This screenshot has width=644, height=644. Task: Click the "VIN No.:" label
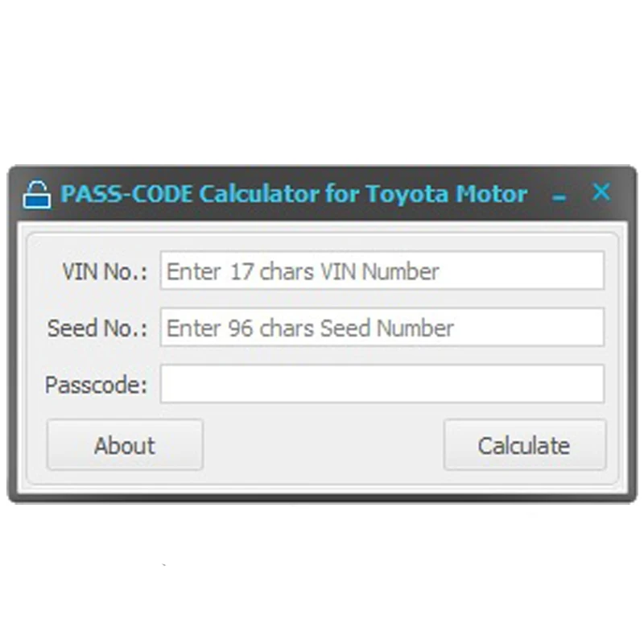pyautogui.click(x=105, y=271)
